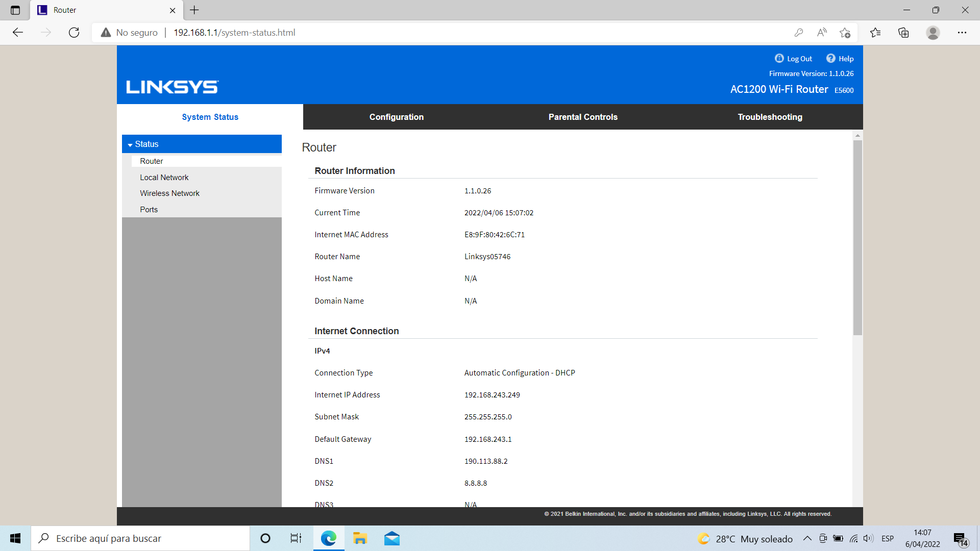
Task: Open the Help question mark icon
Action: tap(830, 58)
